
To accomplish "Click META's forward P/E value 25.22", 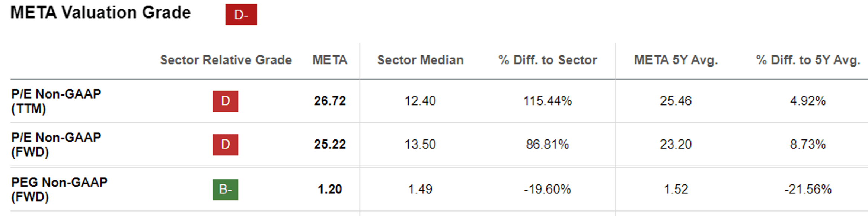I will [x=330, y=144].
